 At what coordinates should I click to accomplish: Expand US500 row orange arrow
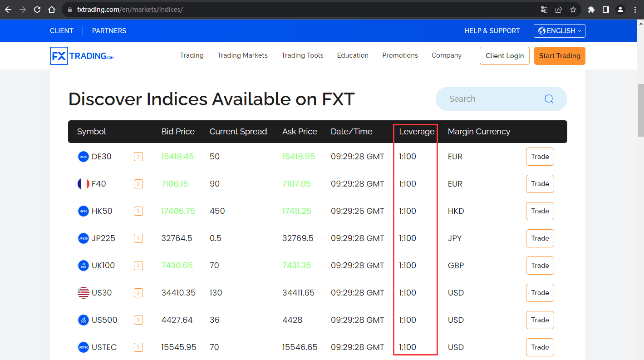coord(138,320)
